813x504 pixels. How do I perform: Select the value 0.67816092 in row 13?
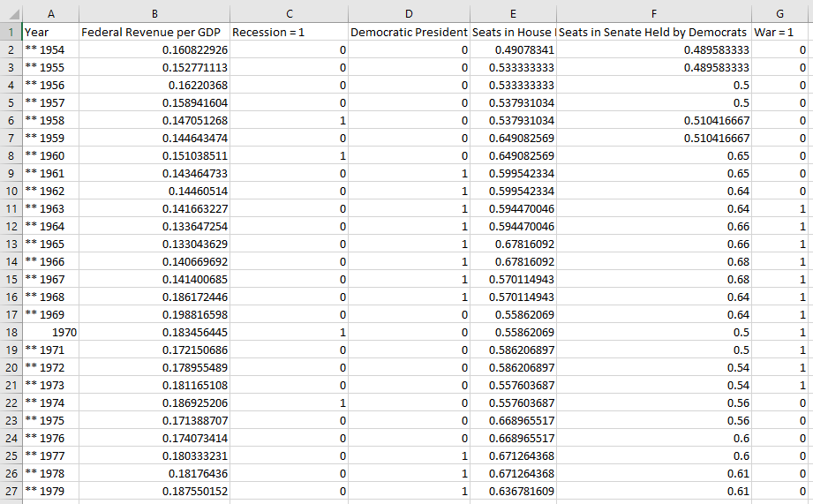[513, 244]
